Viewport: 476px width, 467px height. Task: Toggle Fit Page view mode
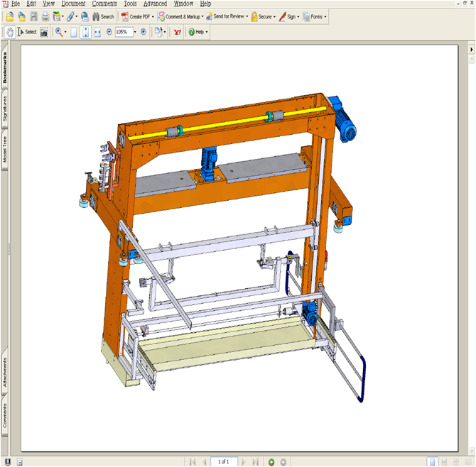[x=85, y=32]
